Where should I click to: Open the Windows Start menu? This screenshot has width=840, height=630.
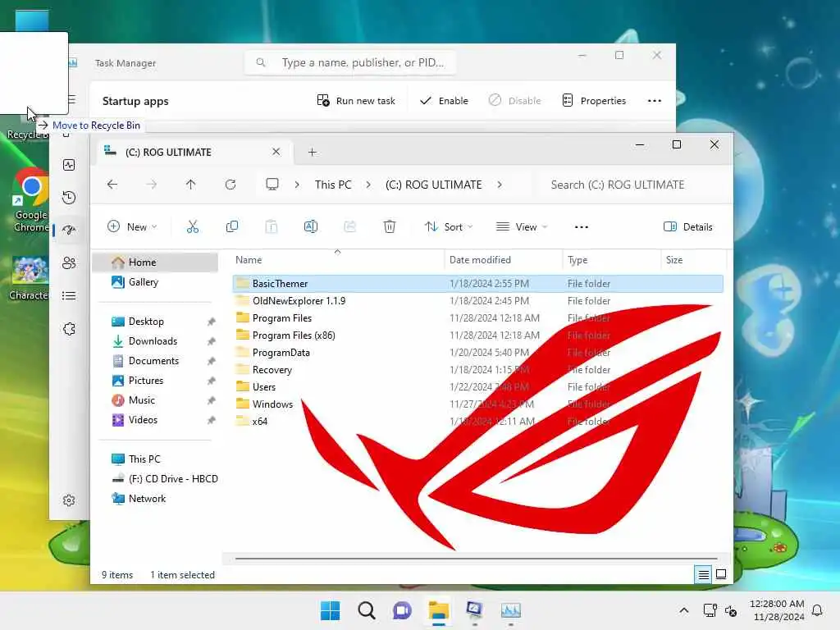coord(330,610)
